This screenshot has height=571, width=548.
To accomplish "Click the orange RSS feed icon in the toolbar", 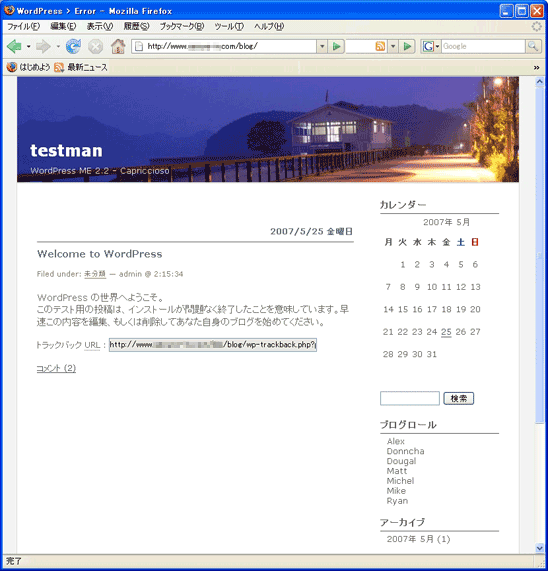I will [x=380, y=46].
